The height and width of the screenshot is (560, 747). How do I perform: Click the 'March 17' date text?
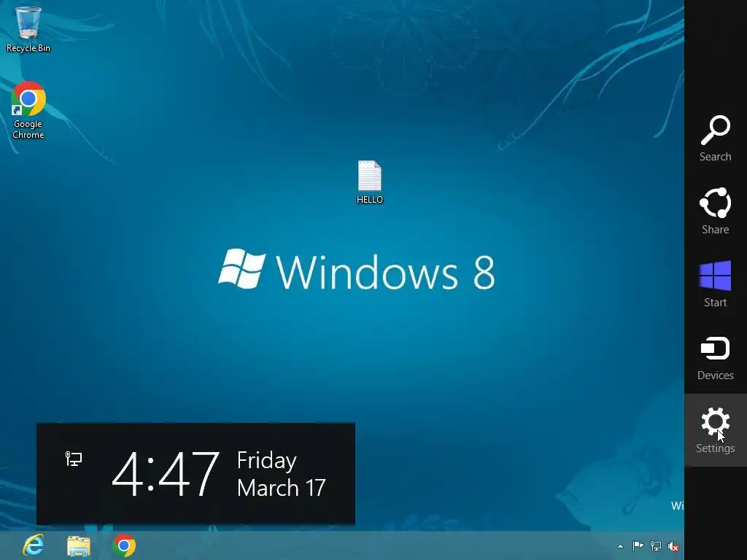pos(281,488)
